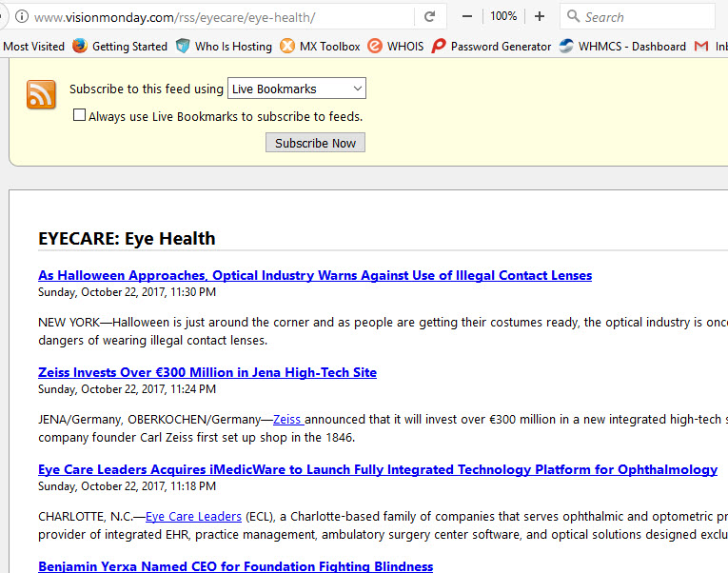Open the WHMCS - Dashboard bookmark
Viewport: 728px width, 573px height.
(x=622, y=47)
